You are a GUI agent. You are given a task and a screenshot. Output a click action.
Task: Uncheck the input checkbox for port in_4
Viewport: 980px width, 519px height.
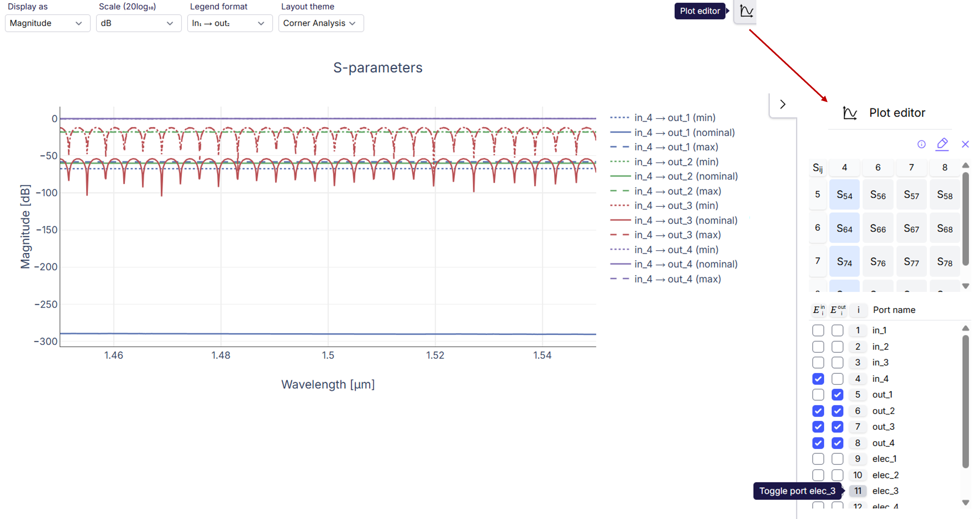[818, 379]
